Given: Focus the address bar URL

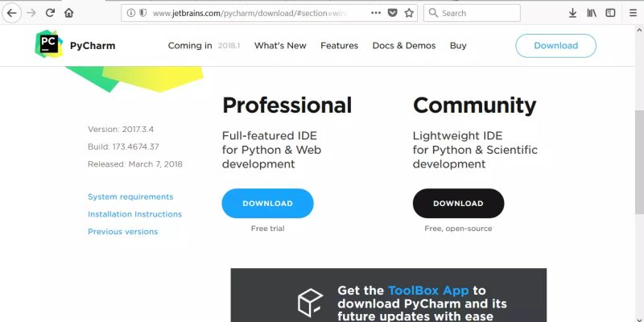Looking at the screenshot, I should (250, 13).
